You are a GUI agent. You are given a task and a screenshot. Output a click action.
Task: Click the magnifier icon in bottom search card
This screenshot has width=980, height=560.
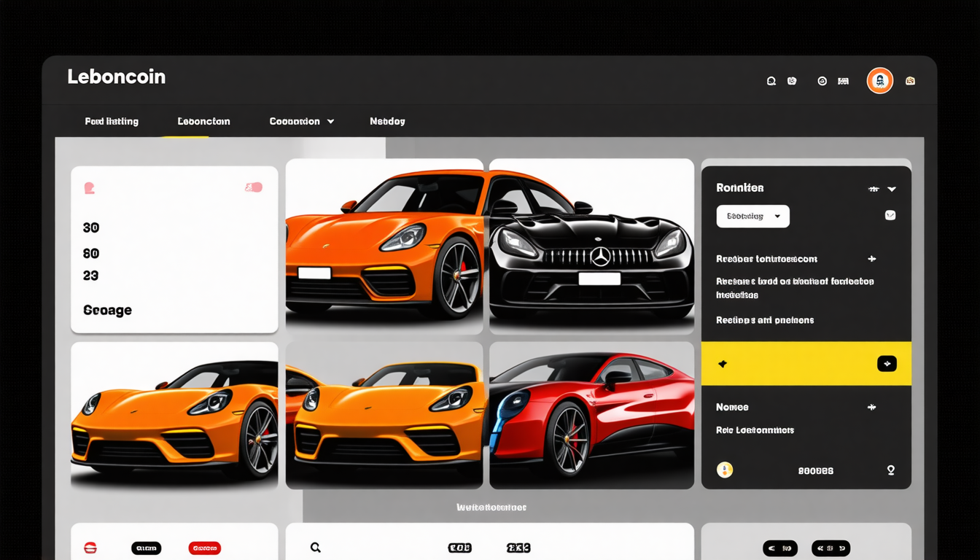point(316,548)
